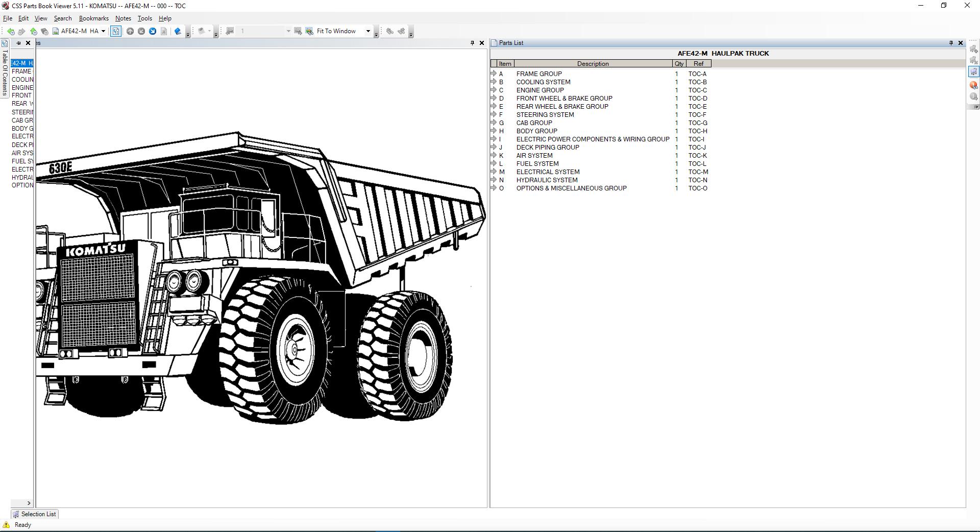This screenshot has width=980, height=532.
Task: Expand the AFE42-M book selector dropdown
Action: [x=103, y=31]
